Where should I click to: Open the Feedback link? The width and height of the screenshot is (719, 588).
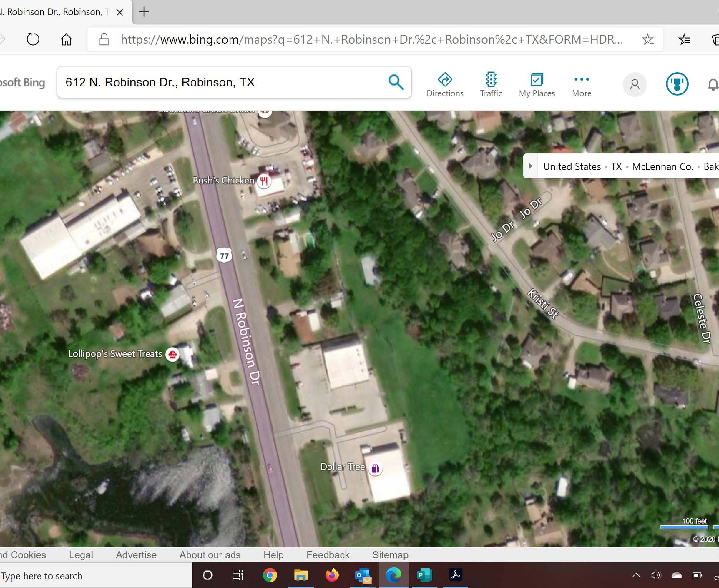point(328,555)
